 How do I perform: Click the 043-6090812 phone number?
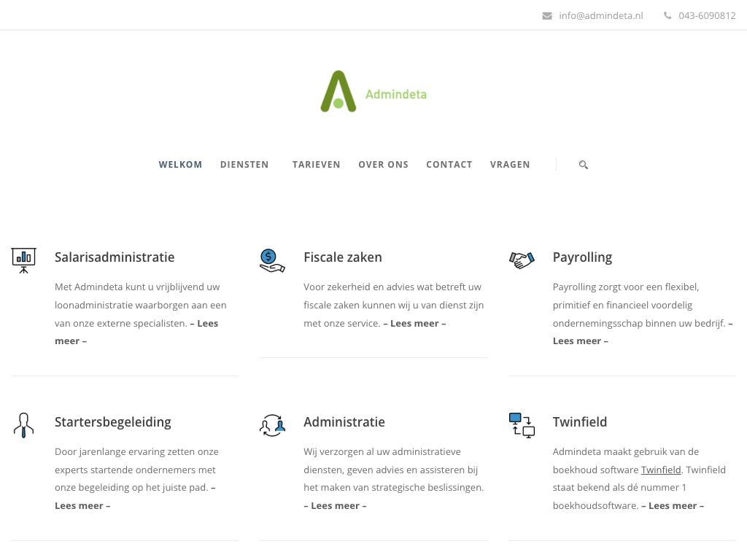pyautogui.click(x=707, y=16)
